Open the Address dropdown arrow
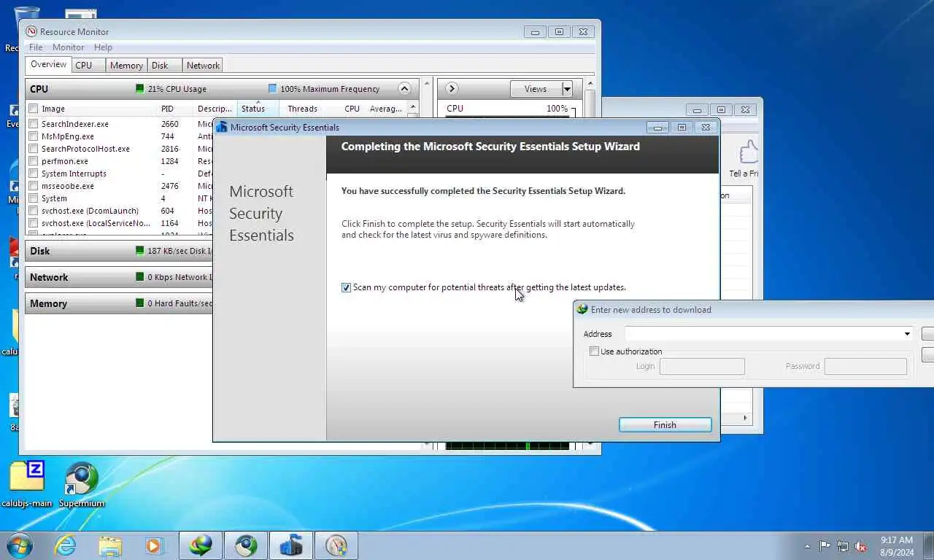934x560 pixels. pos(907,334)
